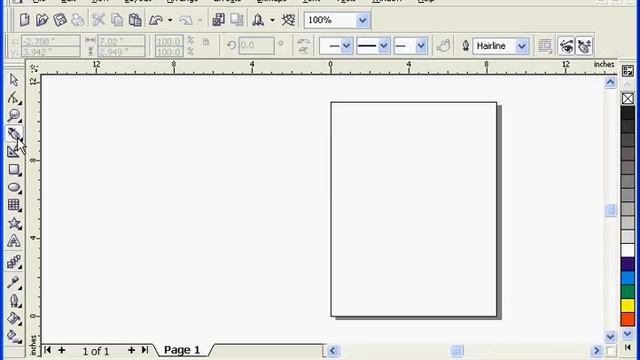This screenshot has width=640, height=360.
Task: Open the 100% zoom level dropdown
Action: pyautogui.click(x=362, y=20)
